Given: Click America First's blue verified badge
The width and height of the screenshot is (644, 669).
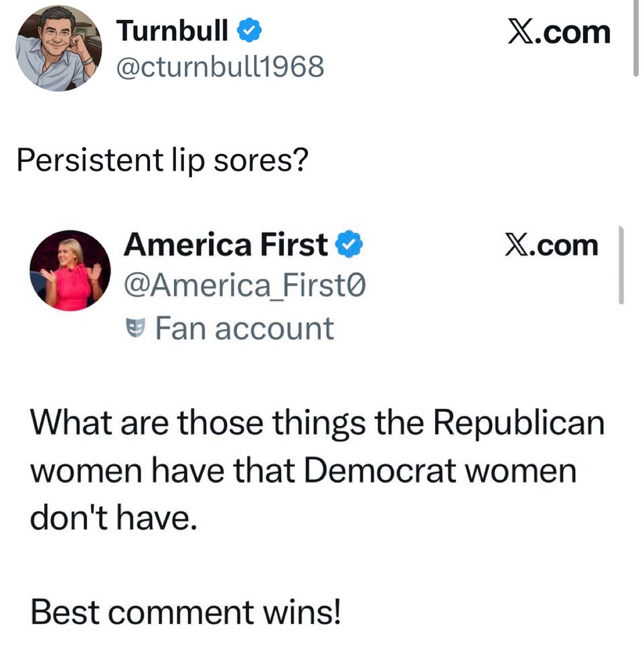Looking at the screenshot, I should [349, 246].
